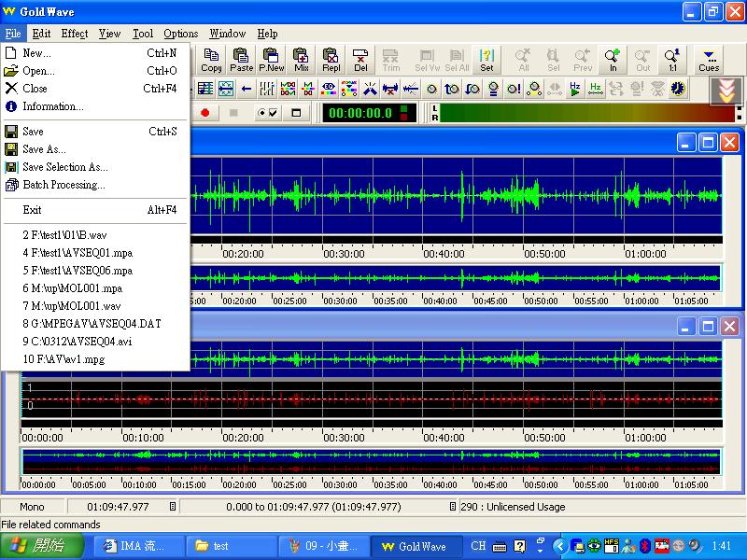The image size is (747, 560).
Task: Set zoom to 1:1 via toolbar
Action: [x=672, y=60]
